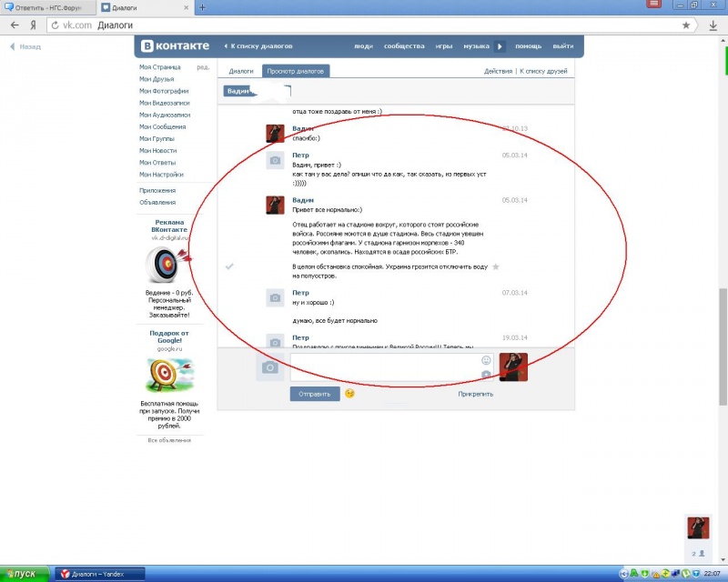
Task: Click the VKontakte logo in the header
Action: click(174, 45)
